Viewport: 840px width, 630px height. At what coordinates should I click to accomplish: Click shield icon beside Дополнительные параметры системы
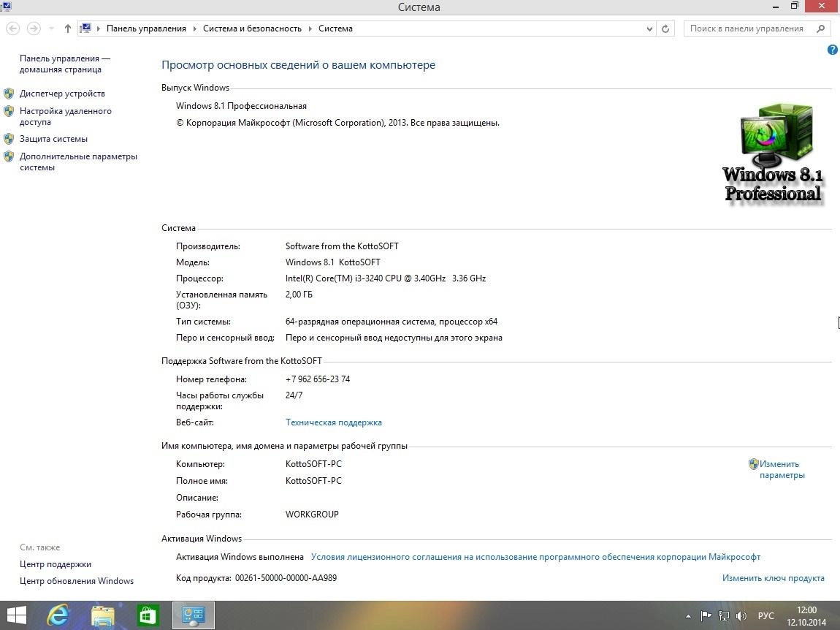click(9, 156)
